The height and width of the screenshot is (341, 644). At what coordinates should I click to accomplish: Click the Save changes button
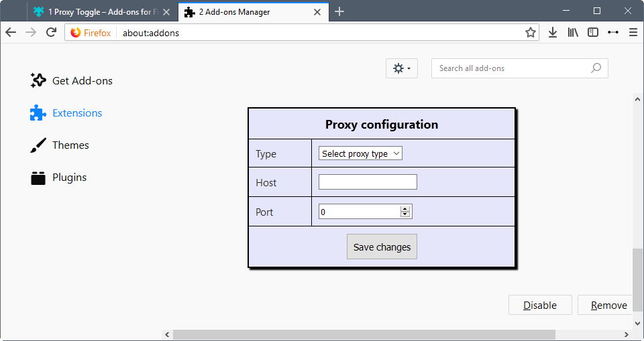382,247
